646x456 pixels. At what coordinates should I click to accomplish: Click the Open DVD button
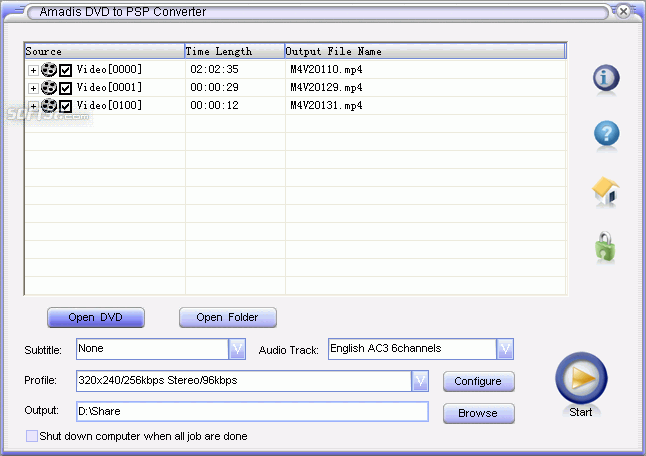click(x=96, y=318)
